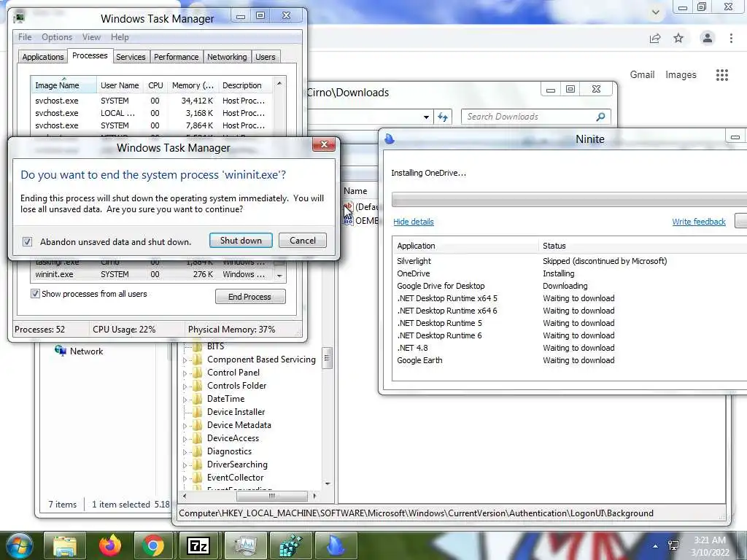Click the Ninite title bar icon
The image size is (747, 560).
[x=390, y=139]
